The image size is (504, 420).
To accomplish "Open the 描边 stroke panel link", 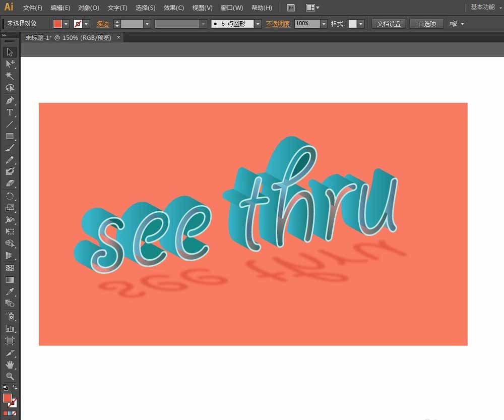I will pyautogui.click(x=103, y=24).
